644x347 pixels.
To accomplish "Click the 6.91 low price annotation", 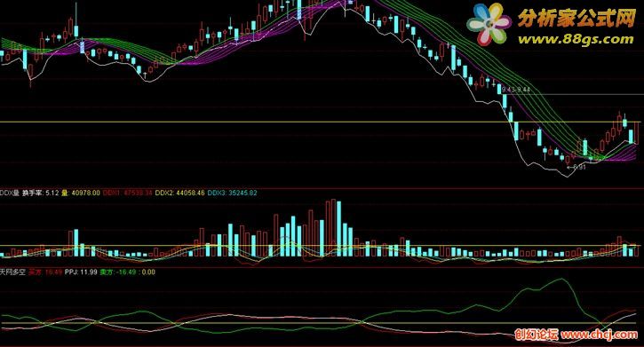I will [x=576, y=167].
